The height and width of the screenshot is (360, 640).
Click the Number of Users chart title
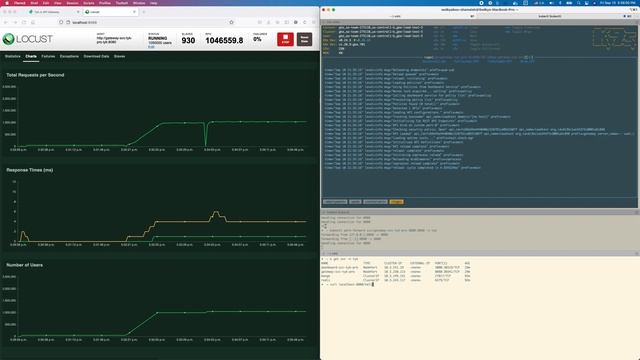point(24,265)
